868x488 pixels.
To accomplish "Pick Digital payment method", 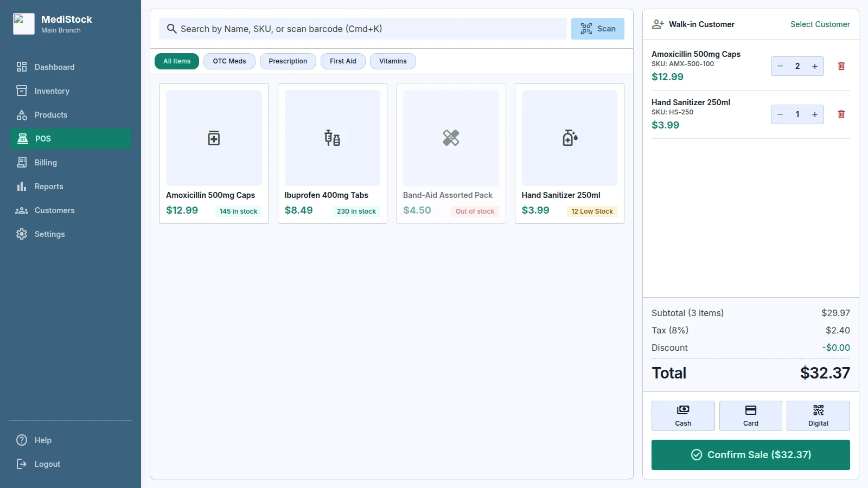I will 818,416.
